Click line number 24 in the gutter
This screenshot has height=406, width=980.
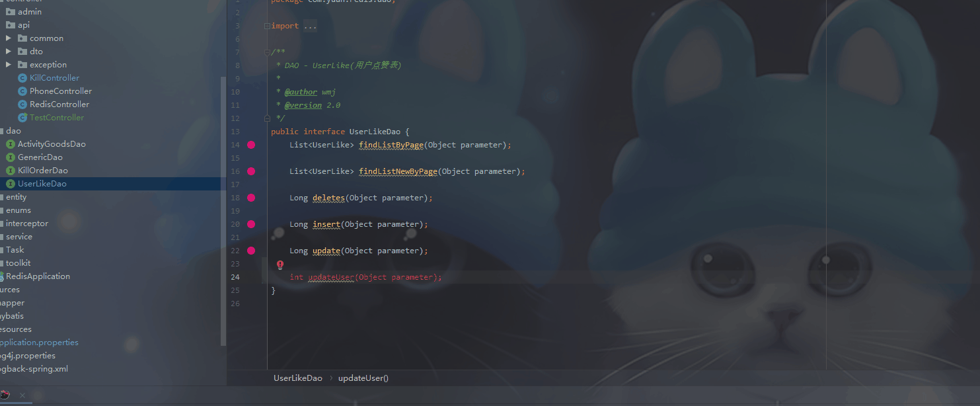pyautogui.click(x=235, y=277)
